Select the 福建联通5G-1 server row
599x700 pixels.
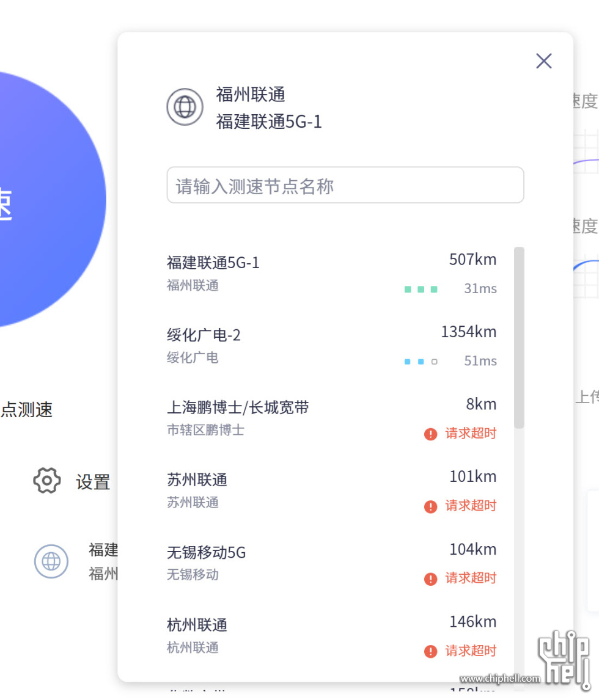[331, 274]
